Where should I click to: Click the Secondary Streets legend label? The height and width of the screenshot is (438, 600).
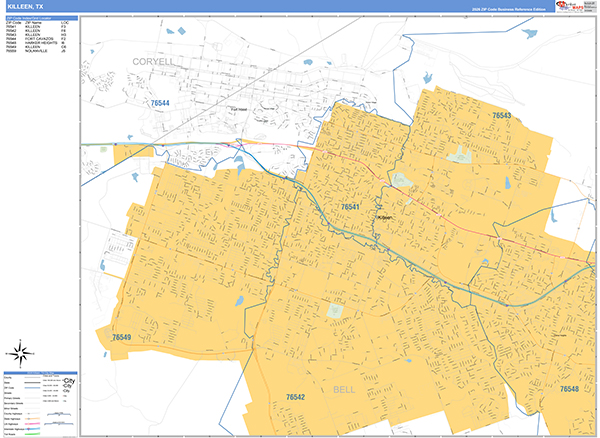tap(13, 403)
